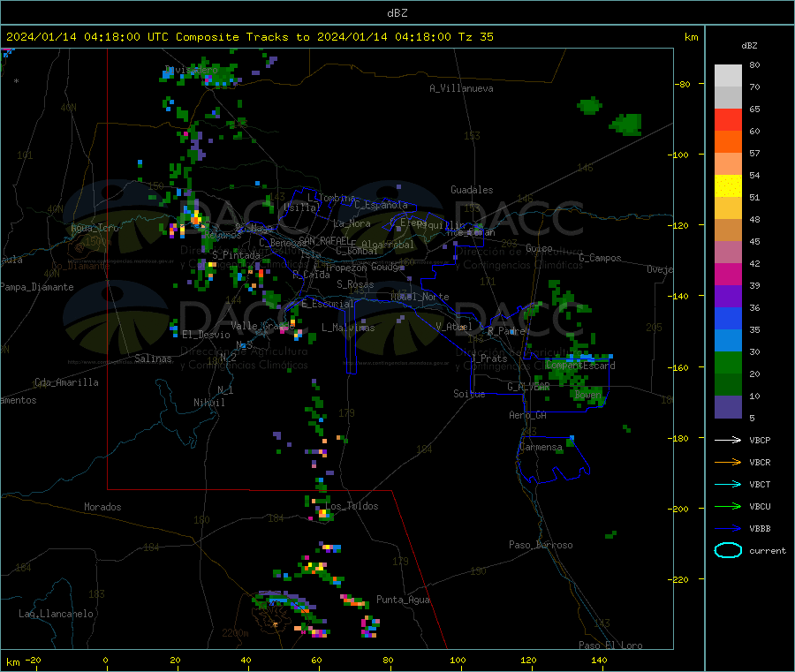Click the cyan VBCT arrow in legend
The width and height of the screenshot is (795, 672).
(x=728, y=484)
